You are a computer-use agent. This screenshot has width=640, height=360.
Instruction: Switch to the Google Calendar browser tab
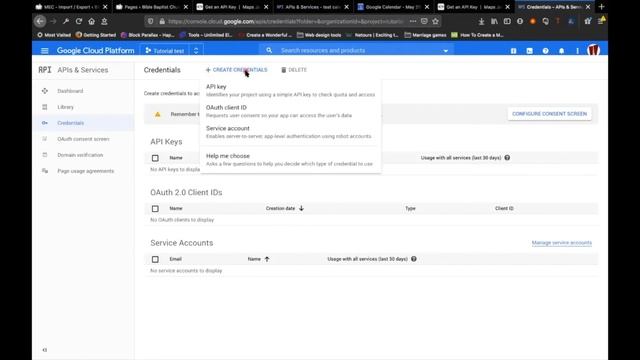(393, 7)
